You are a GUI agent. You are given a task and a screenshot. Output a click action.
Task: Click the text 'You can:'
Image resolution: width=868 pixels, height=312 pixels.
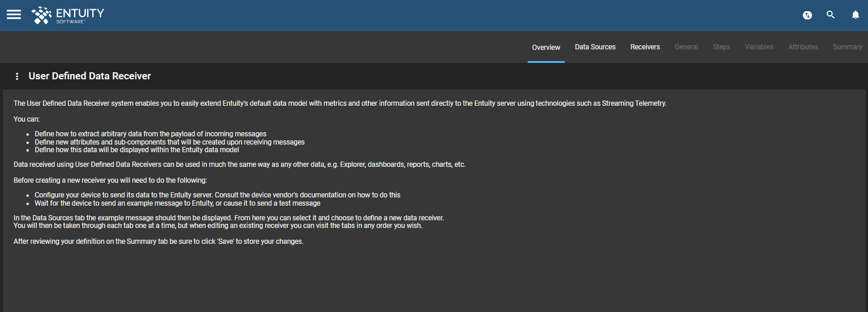click(x=26, y=119)
